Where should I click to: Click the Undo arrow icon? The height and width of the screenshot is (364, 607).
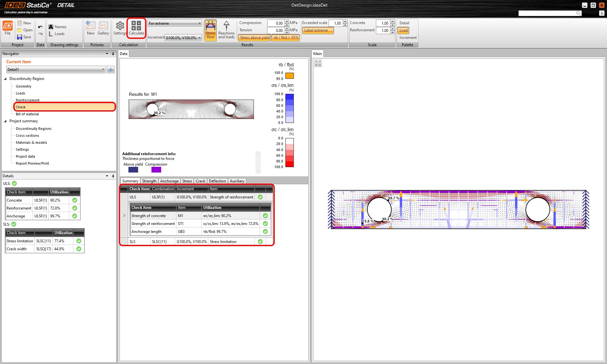[x=40, y=27]
